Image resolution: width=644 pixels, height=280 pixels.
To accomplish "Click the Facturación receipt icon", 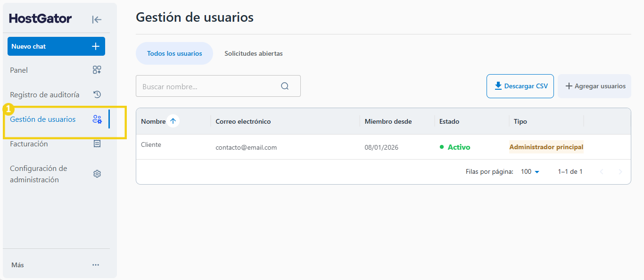I will click(97, 144).
